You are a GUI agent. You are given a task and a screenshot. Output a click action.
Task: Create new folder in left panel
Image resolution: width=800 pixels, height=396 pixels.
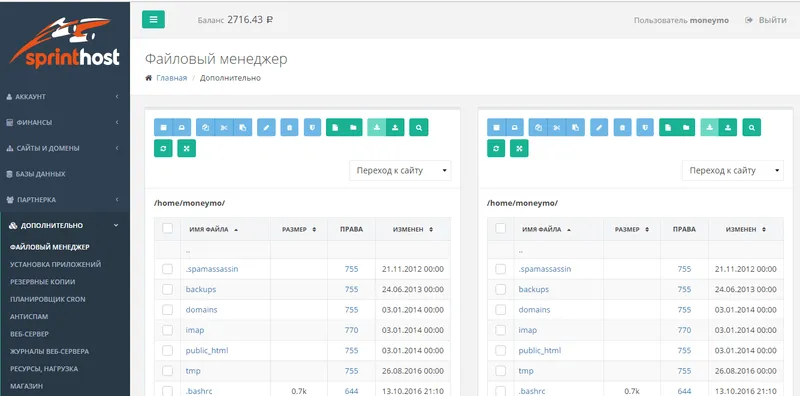354,127
